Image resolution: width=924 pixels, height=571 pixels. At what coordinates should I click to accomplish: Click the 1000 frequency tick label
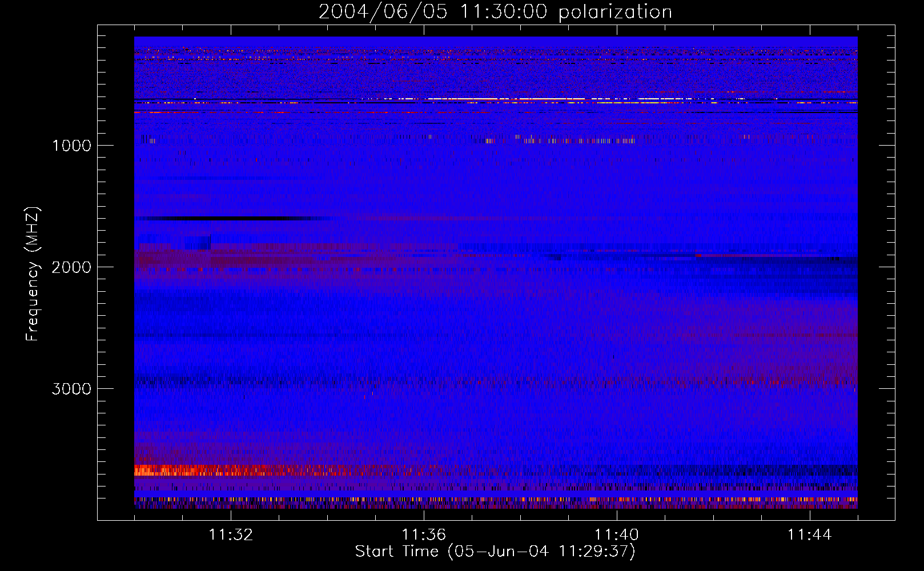pos(71,146)
